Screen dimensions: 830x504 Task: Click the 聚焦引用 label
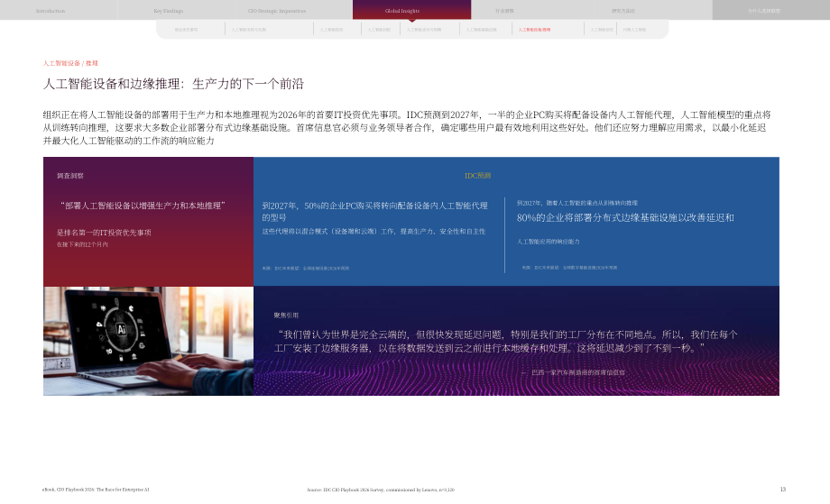286,316
